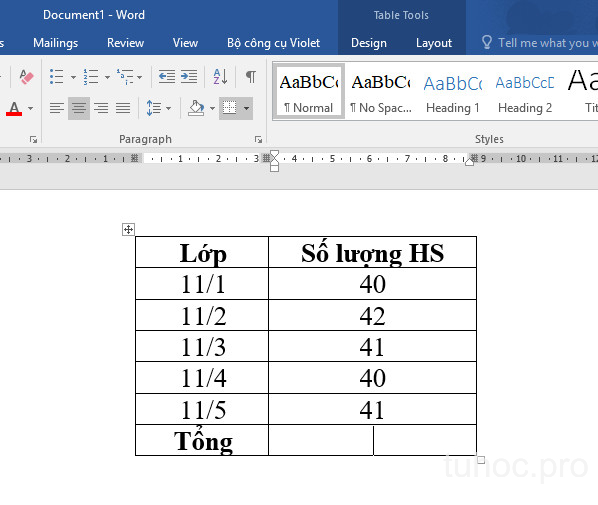
Task: Click the right indent marker on ruler
Action: [x=469, y=162]
